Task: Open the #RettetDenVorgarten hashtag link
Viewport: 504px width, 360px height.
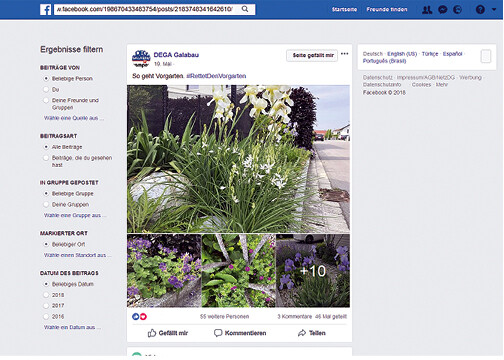Action: (216, 76)
